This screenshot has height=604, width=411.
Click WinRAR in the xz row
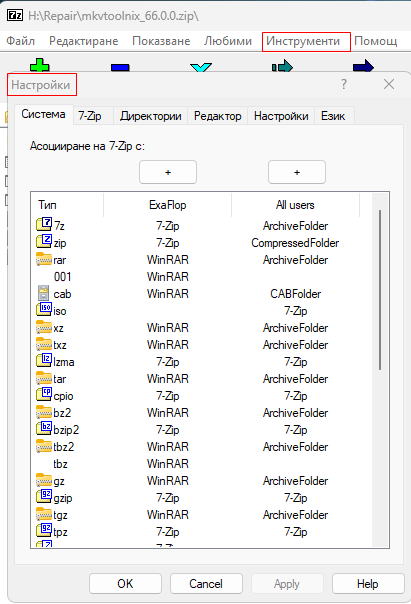[168, 328]
